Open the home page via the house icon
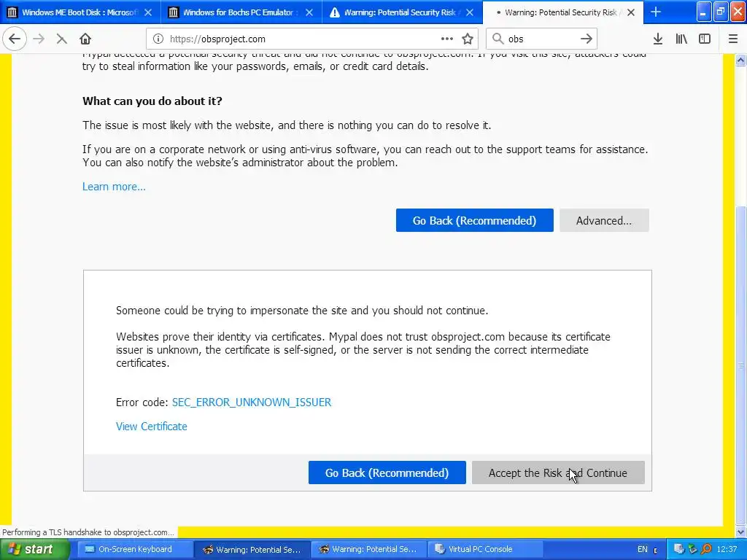Viewport: 747px width, 560px height. [x=85, y=39]
